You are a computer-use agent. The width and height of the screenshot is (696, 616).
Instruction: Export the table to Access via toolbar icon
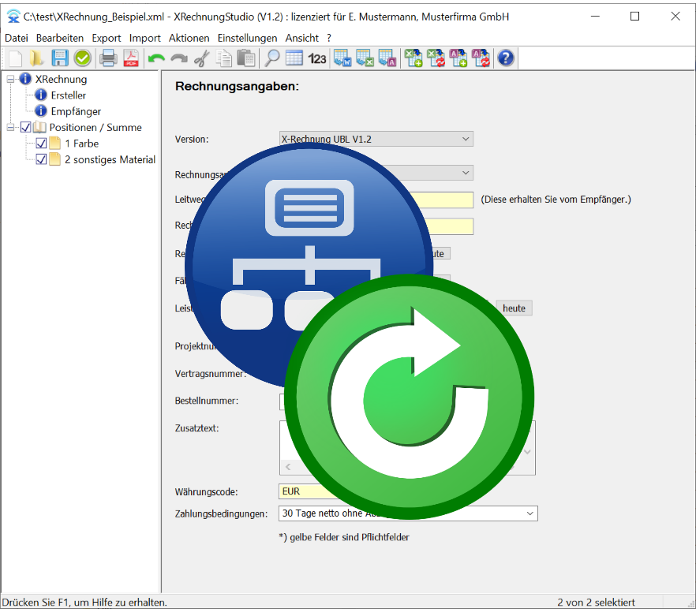coord(387,58)
